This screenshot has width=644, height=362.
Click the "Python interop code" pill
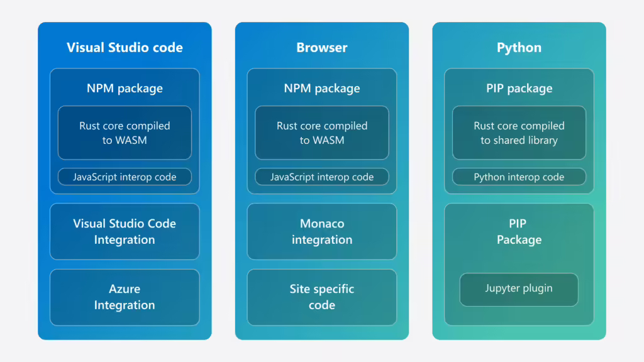(519, 177)
